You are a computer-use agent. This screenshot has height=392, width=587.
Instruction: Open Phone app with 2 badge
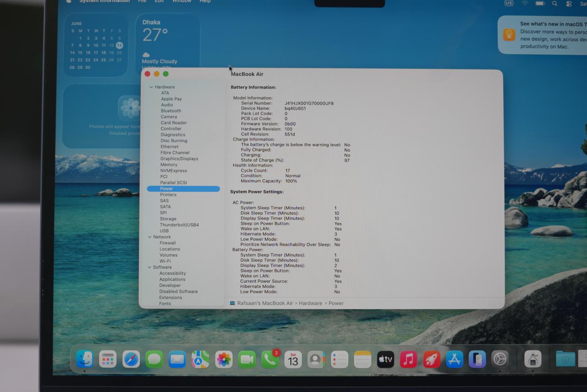pyautogui.click(x=270, y=359)
